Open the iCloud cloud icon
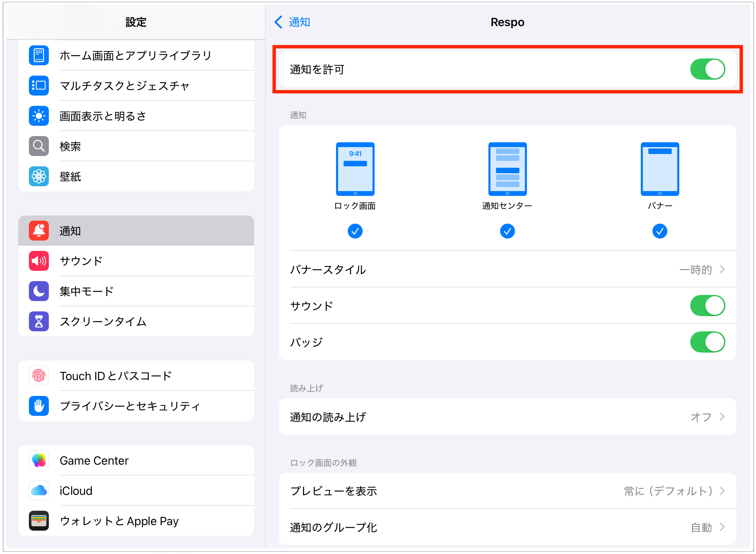Viewport: 756px width, 554px height. point(39,490)
